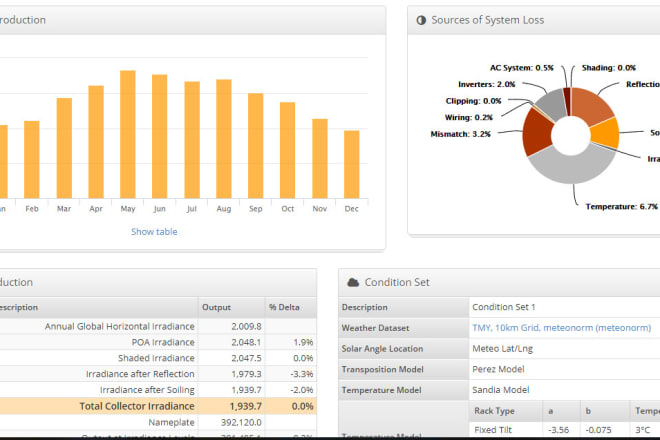Select the Aug production bar
This screenshot has width=660, height=440.
click(224, 139)
